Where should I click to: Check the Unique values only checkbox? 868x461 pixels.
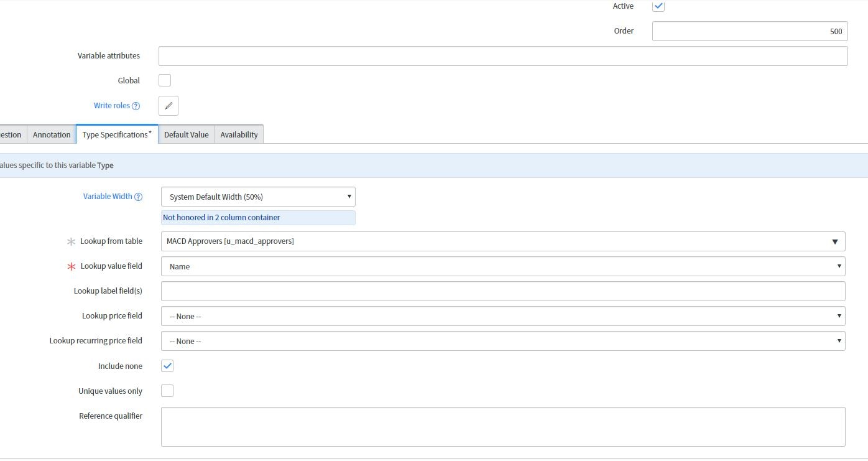click(x=167, y=391)
